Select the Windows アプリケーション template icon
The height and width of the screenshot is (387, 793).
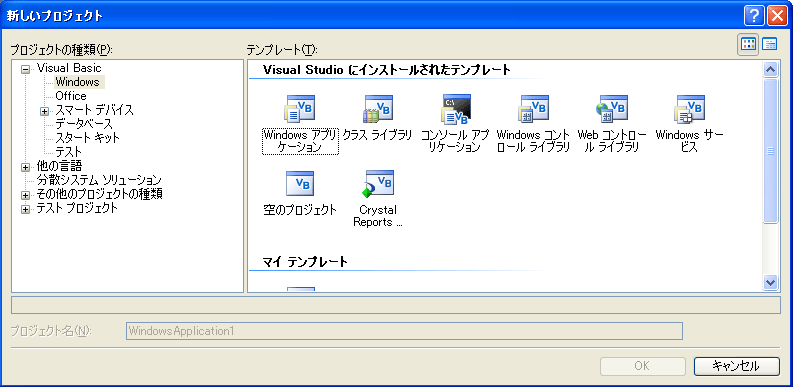click(300, 108)
